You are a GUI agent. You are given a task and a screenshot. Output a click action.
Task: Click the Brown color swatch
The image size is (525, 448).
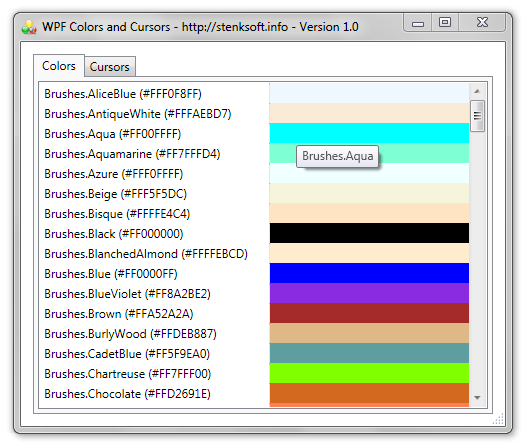[369, 313]
